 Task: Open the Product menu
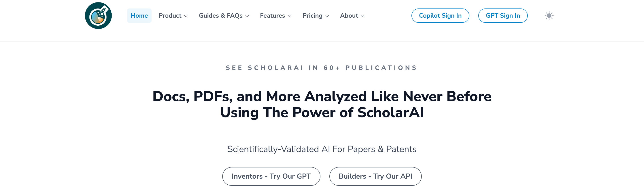(x=170, y=16)
